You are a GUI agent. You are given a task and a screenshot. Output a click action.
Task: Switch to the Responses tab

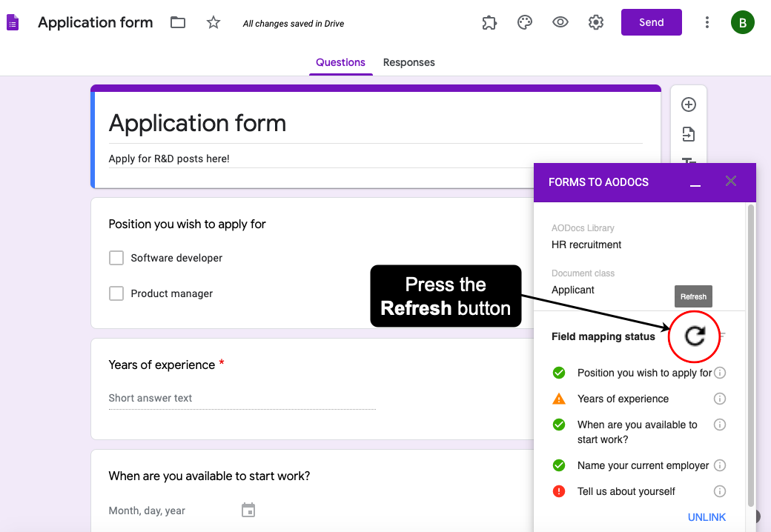point(408,62)
